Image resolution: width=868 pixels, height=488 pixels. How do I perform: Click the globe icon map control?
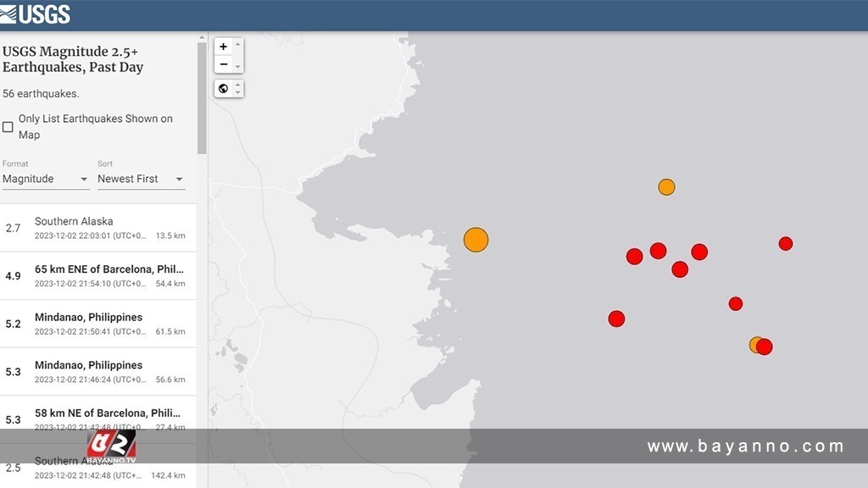click(x=224, y=88)
